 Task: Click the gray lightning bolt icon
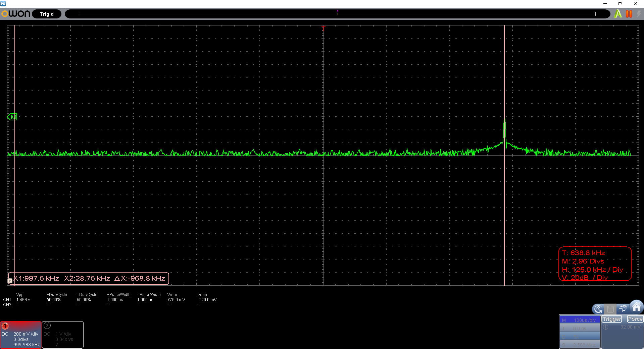click(639, 14)
